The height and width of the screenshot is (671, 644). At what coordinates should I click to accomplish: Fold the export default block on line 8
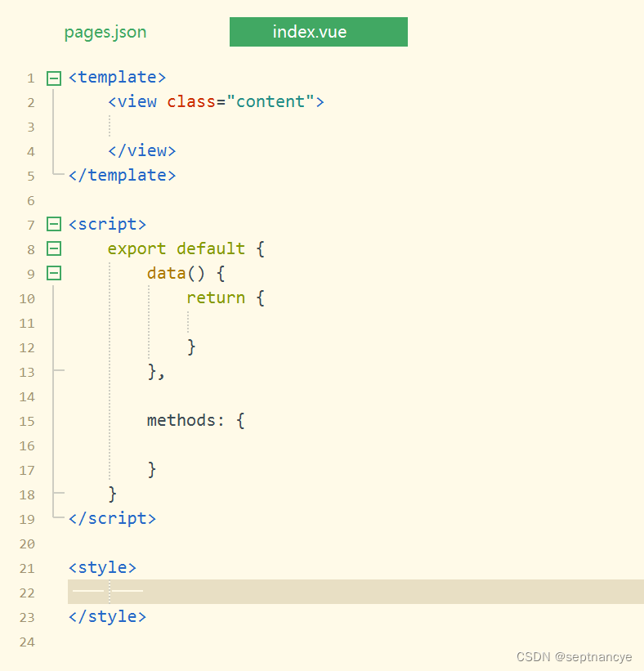pos(54,248)
